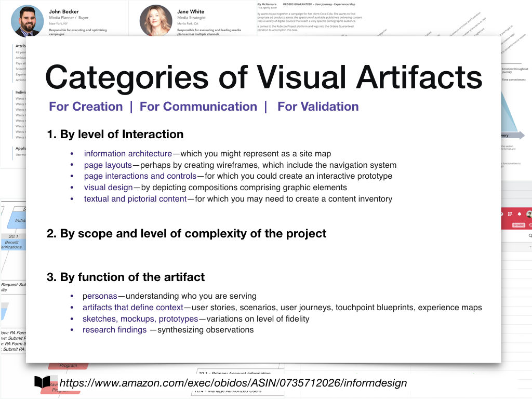Click the page layouts link
The height and width of the screenshot is (399, 532).
tap(108, 165)
